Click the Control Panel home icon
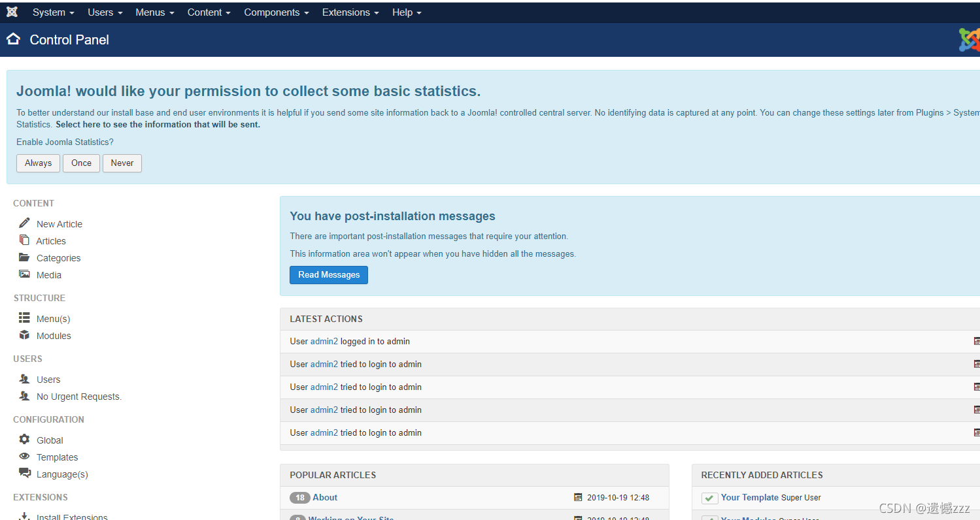 [x=13, y=39]
